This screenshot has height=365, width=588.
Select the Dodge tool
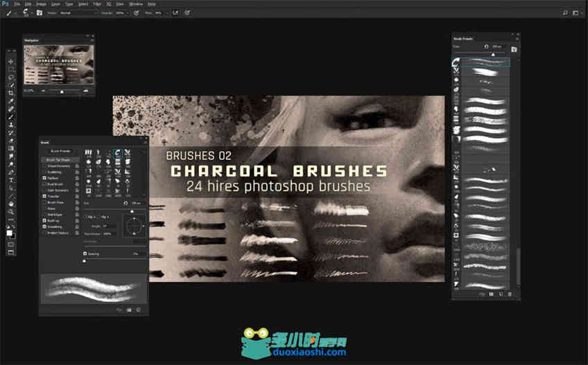[11, 164]
